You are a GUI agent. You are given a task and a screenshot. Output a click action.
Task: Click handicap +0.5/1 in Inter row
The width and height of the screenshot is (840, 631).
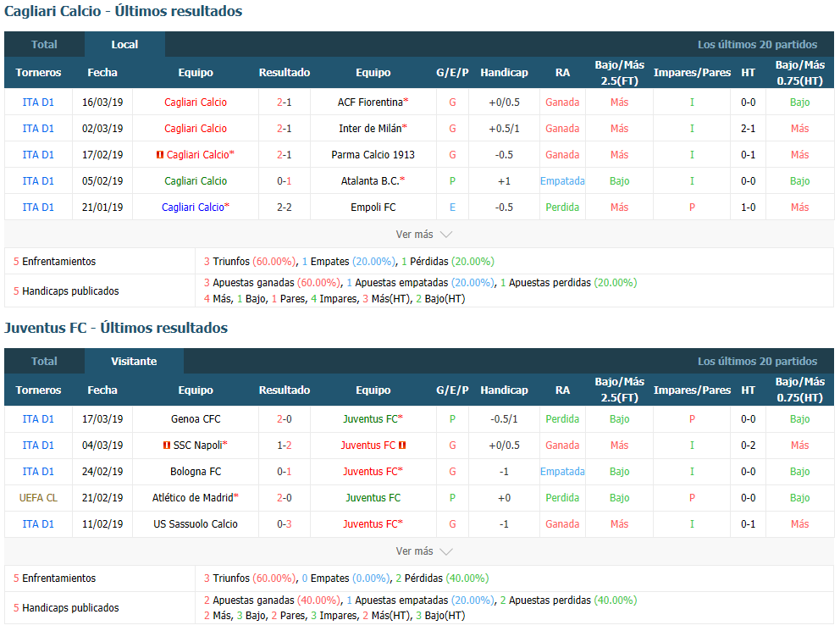click(x=504, y=128)
